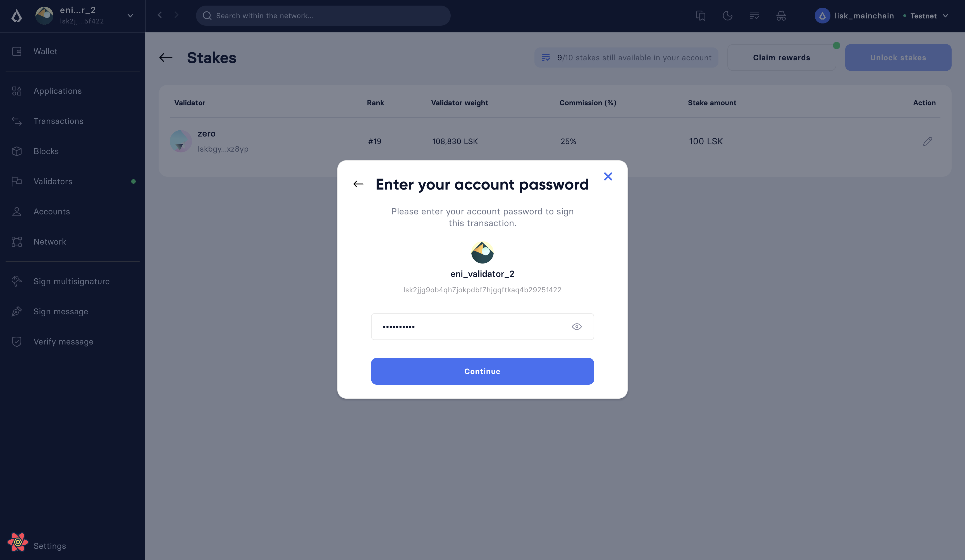
Task: Expand the eni...r_2 account switcher
Action: point(130,16)
